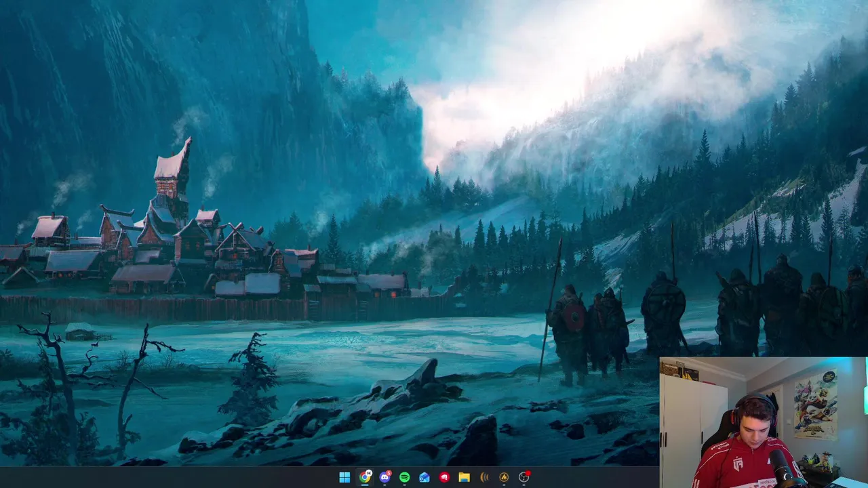Open OBS Studio from the taskbar
This screenshot has height=488, width=868.
pyautogui.click(x=524, y=477)
